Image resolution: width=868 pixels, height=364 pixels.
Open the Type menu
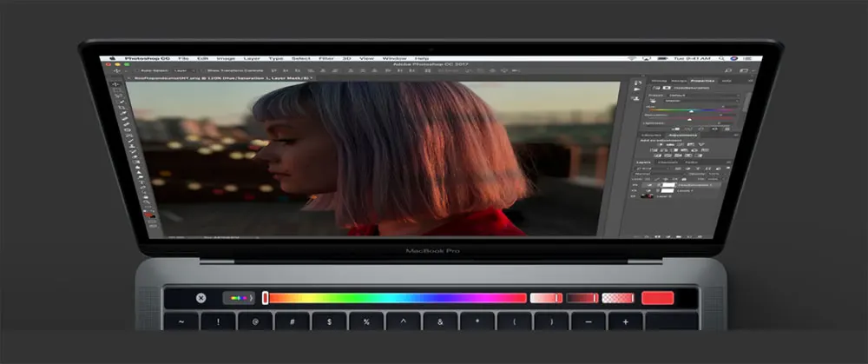[276, 58]
